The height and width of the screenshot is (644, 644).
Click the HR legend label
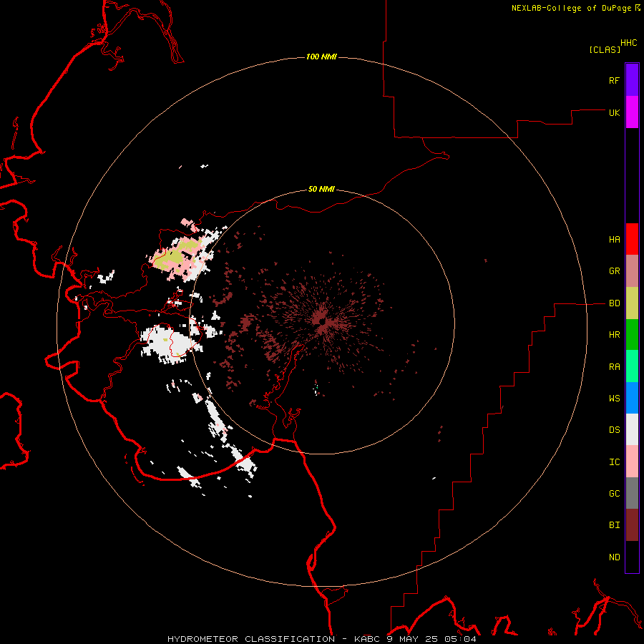[x=614, y=335]
